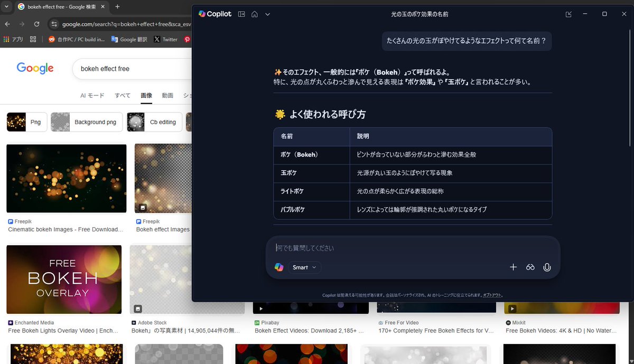634x364 pixels.
Task: Click the オプトアウト link in Copilot footer
Action: pos(492,295)
